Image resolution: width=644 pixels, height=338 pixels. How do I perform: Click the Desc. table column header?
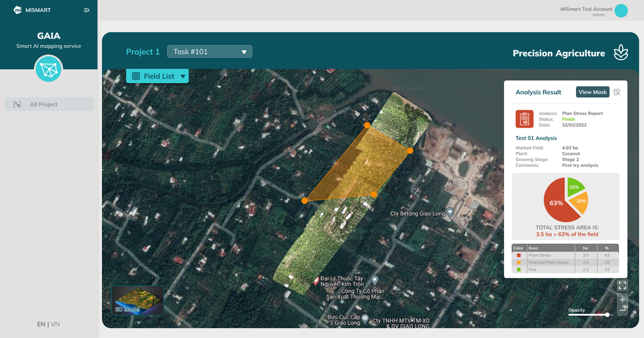[534, 248]
